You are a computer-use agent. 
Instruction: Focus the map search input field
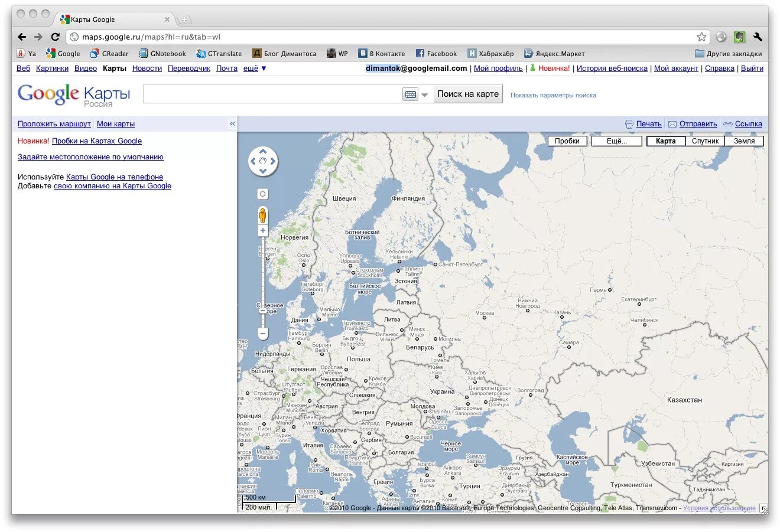(x=272, y=94)
